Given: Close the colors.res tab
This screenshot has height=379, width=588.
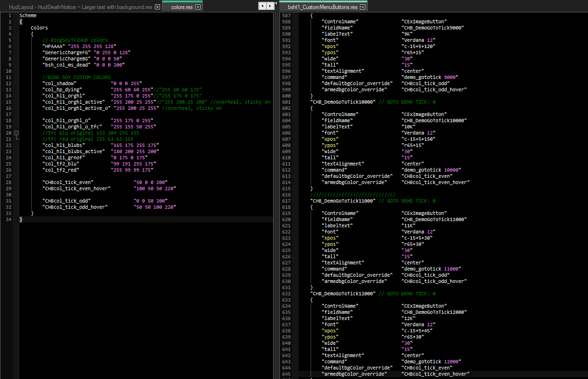Looking at the screenshot, I should (x=198, y=7).
